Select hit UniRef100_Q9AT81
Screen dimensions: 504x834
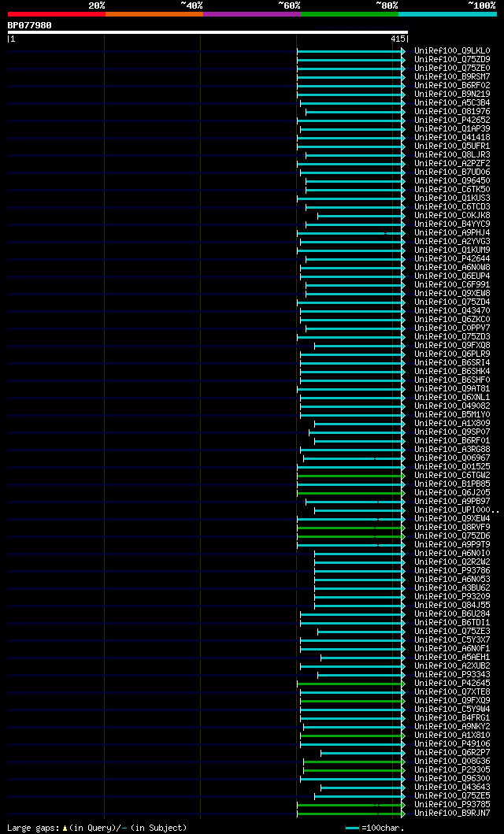point(453,389)
